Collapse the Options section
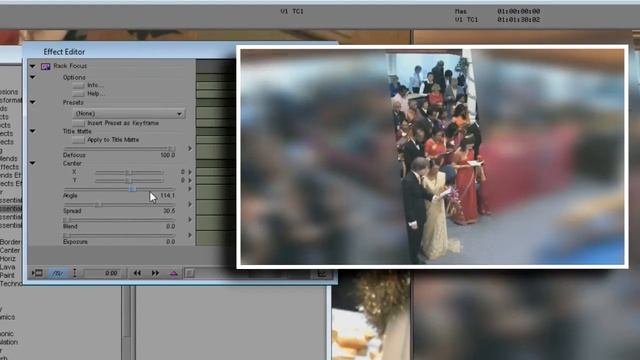The width and height of the screenshot is (640, 360). tap(32, 77)
